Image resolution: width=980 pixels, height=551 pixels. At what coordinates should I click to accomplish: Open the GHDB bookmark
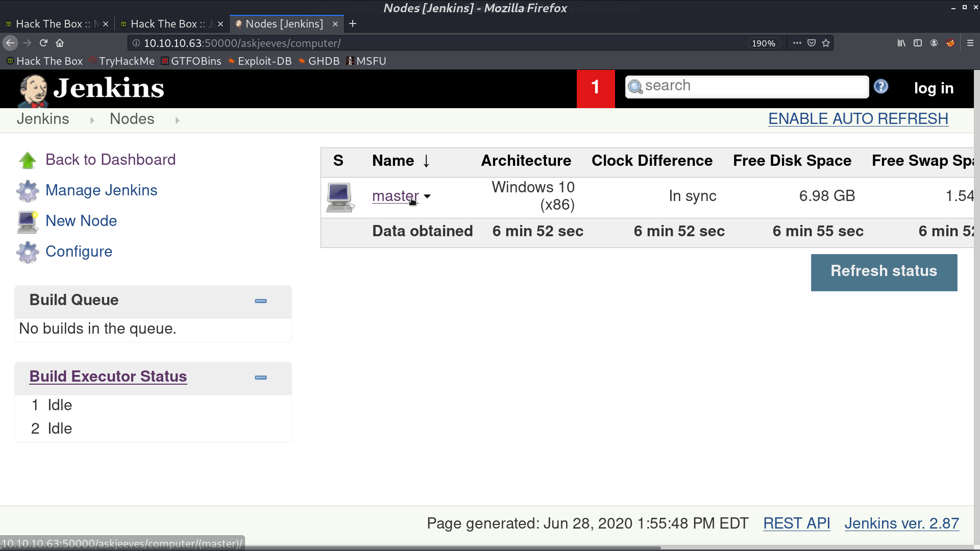(x=319, y=61)
